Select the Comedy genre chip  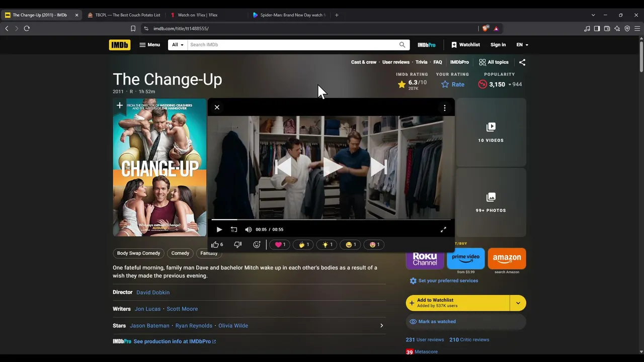click(180, 253)
